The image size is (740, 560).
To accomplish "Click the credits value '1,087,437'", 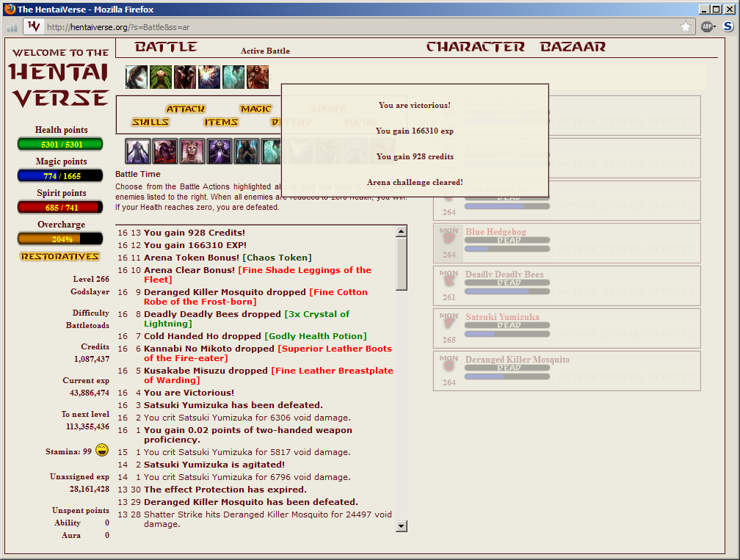I will pyautogui.click(x=92, y=359).
